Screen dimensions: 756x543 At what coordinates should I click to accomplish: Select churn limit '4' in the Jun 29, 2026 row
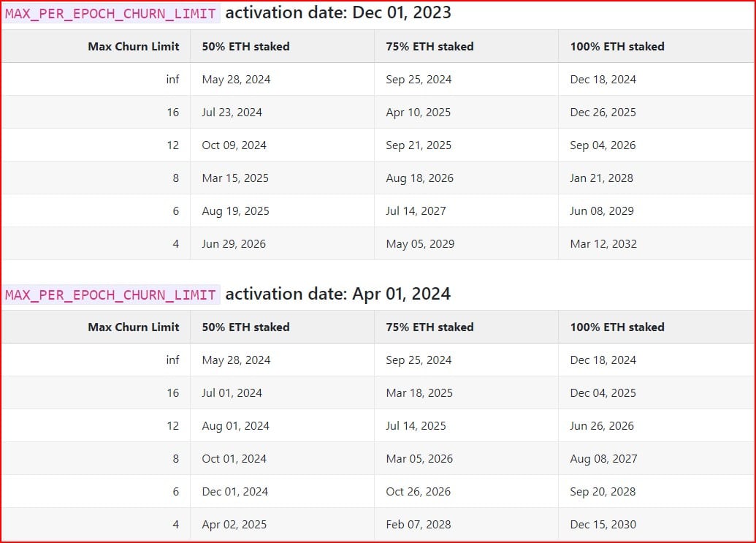pyautogui.click(x=176, y=244)
